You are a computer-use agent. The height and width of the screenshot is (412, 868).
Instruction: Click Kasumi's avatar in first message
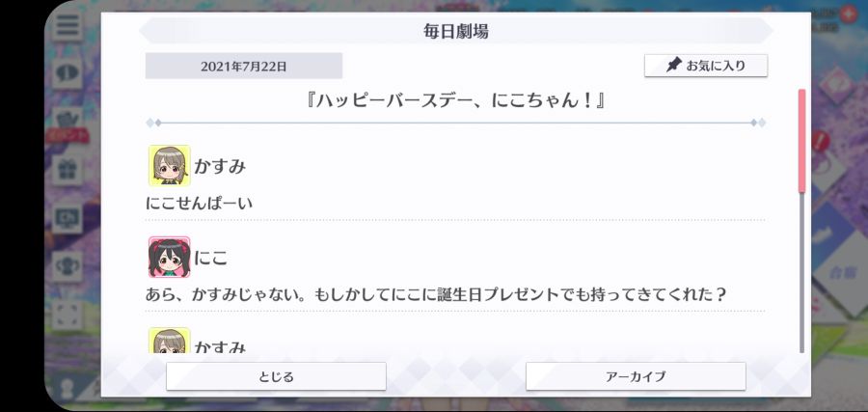[169, 166]
